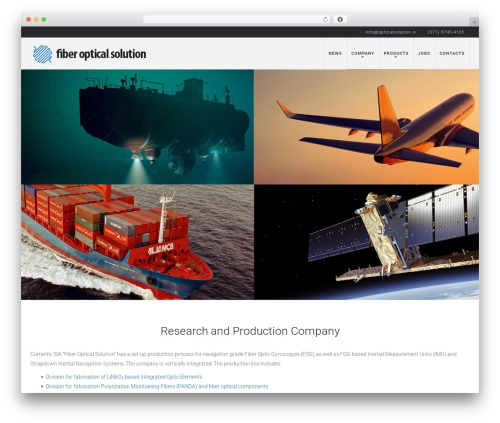Open the Polarization Maintaining Fibers division link

157,386
